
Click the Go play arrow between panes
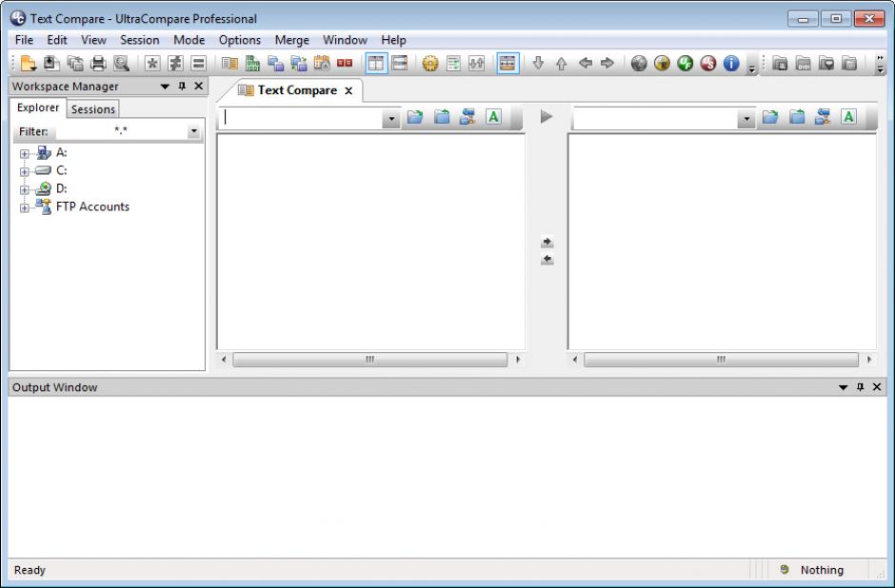pyautogui.click(x=547, y=117)
